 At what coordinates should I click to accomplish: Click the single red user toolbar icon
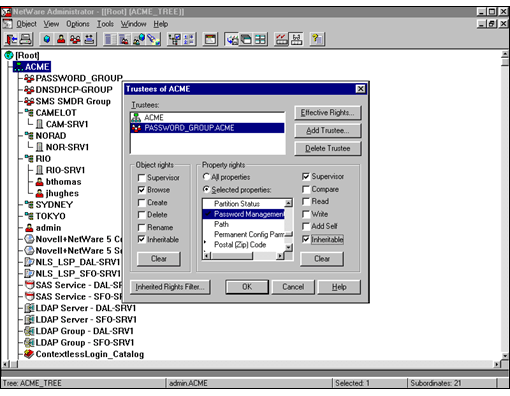(x=61, y=39)
